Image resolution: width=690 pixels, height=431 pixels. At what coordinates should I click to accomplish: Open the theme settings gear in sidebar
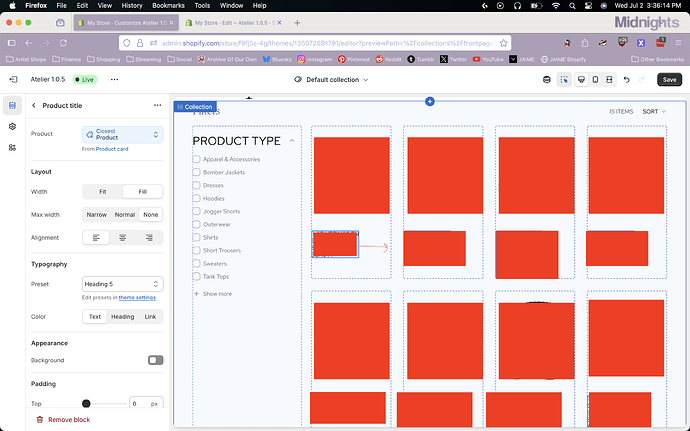[12, 126]
